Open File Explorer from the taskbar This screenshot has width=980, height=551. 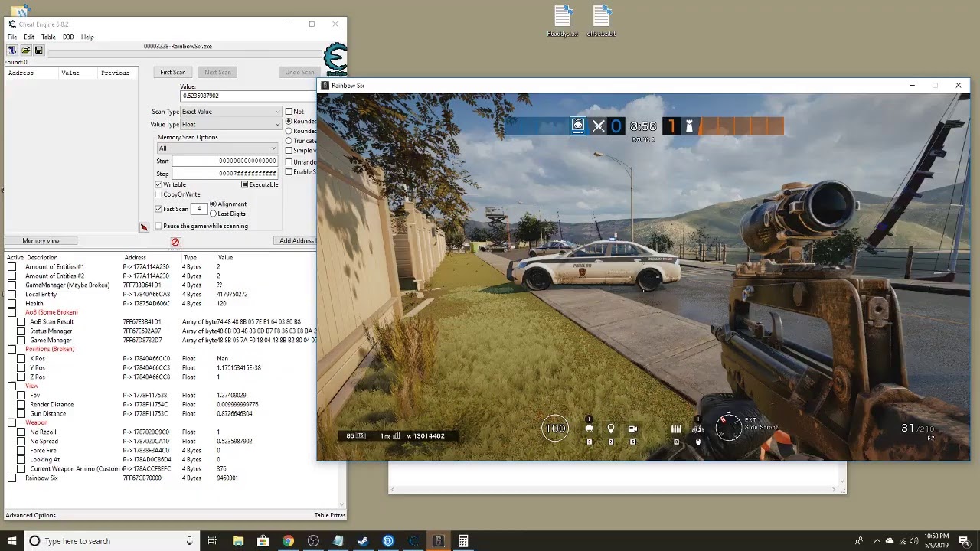point(237,541)
